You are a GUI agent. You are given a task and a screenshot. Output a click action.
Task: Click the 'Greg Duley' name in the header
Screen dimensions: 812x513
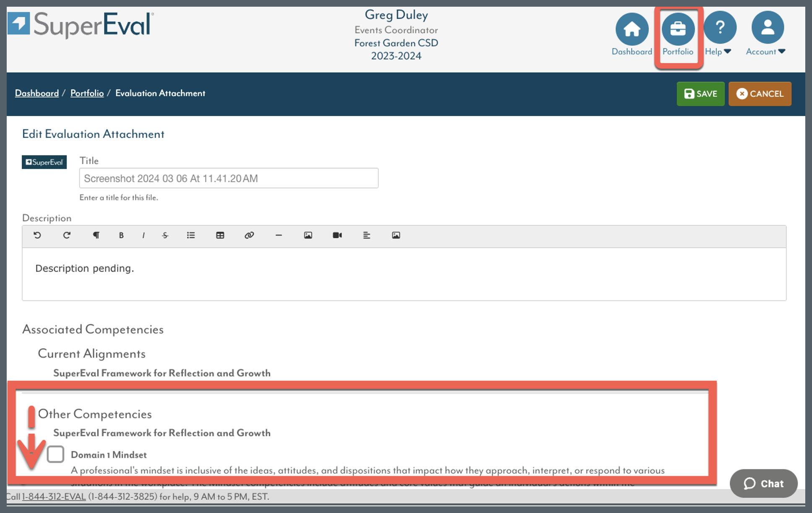tap(396, 15)
